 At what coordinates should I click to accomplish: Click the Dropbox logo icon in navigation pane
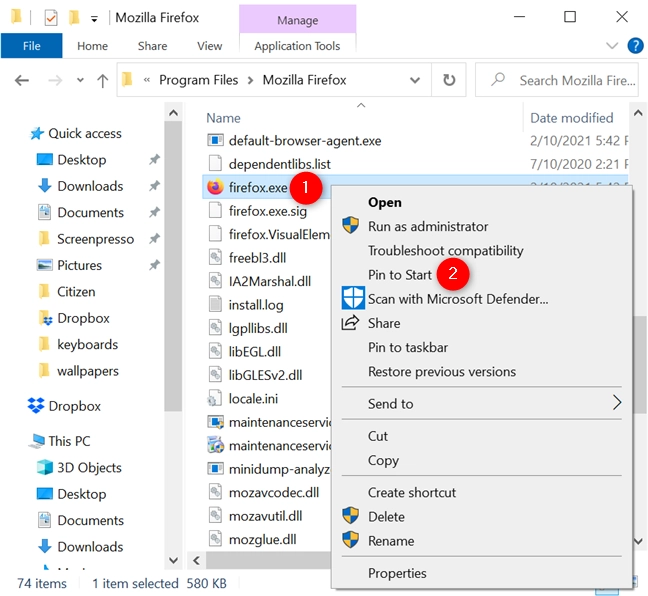36,405
